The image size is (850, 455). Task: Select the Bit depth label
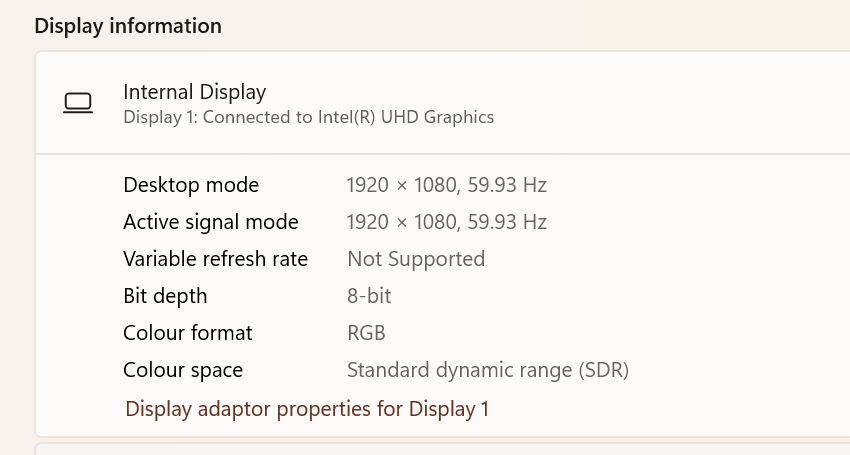click(165, 296)
